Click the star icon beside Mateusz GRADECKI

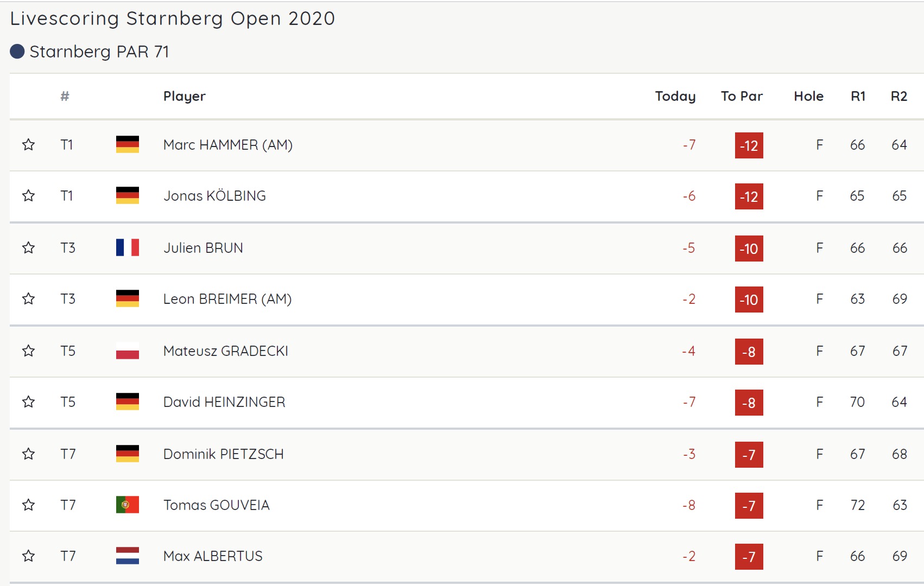tap(29, 351)
